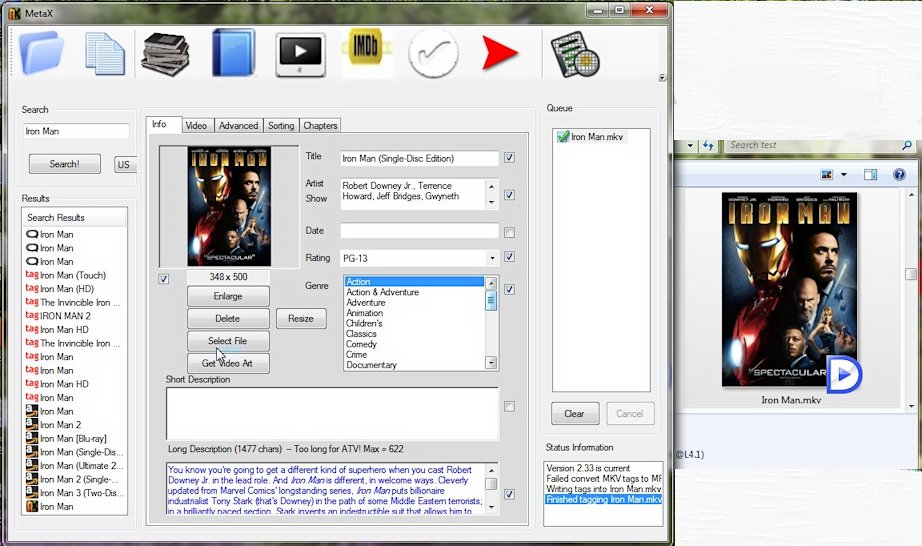Open the US country dropdown
Screen dimensions: 922x546
coord(126,165)
